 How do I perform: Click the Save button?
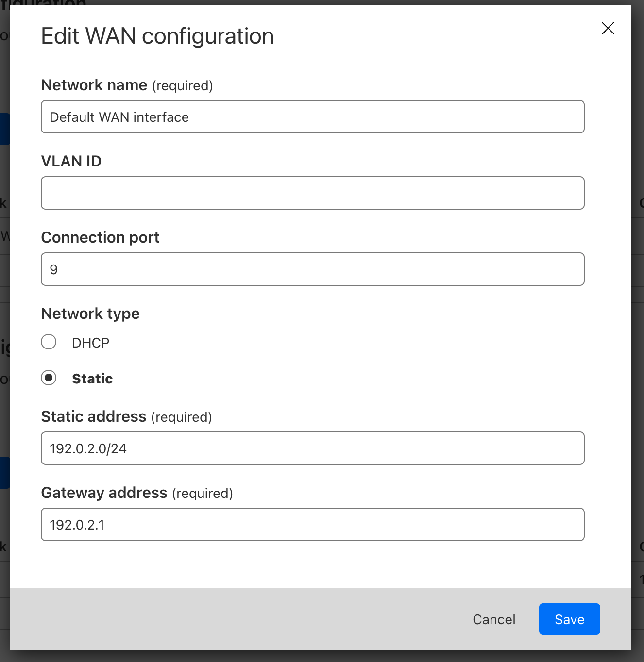point(569,619)
